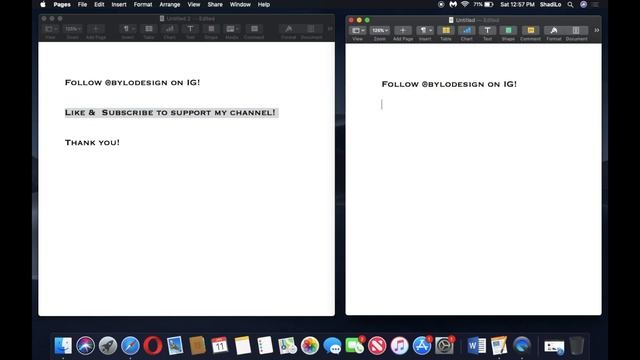Click highlighted Like & Subscribe text line
The image size is (640, 360).
click(x=171, y=113)
